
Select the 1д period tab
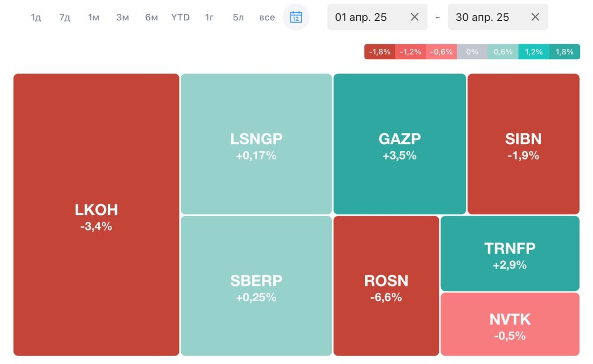tap(36, 17)
